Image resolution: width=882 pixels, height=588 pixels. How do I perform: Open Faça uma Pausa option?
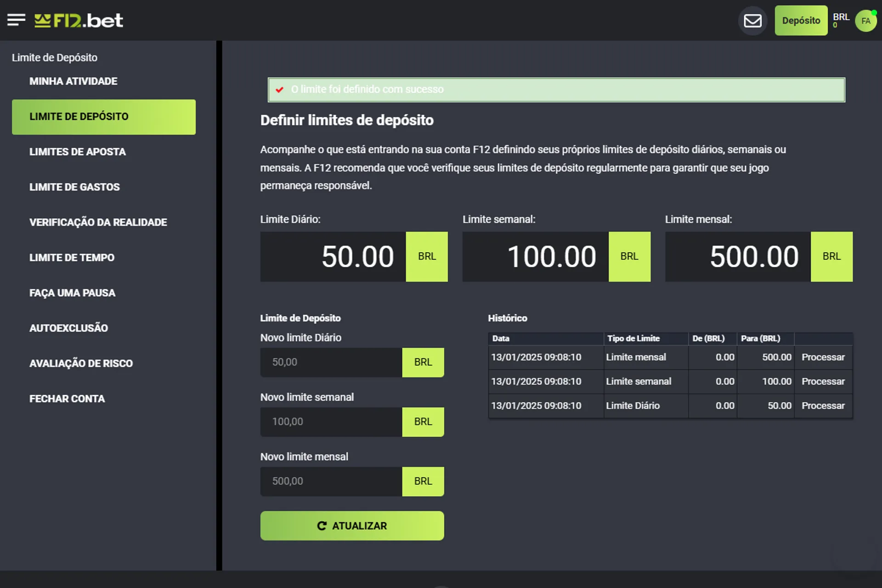[x=73, y=293]
